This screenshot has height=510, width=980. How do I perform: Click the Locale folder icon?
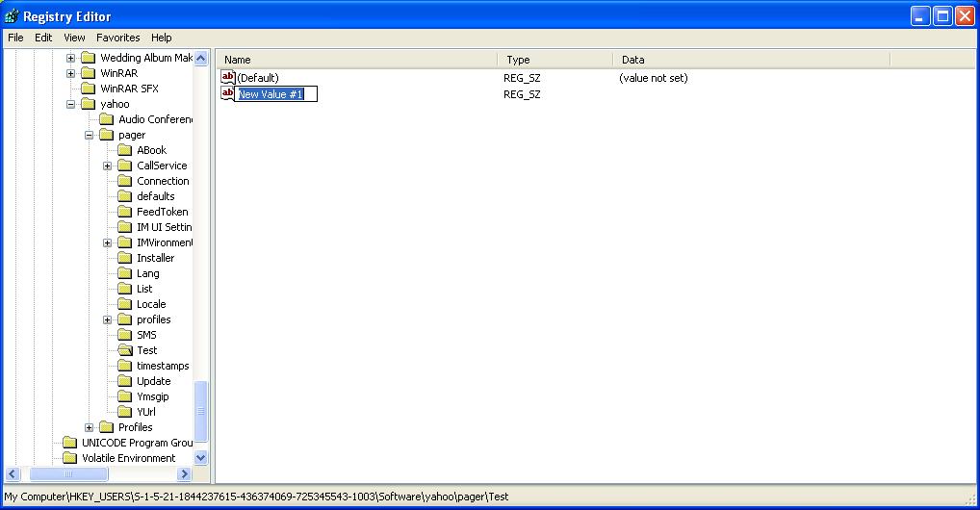[x=125, y=304]
